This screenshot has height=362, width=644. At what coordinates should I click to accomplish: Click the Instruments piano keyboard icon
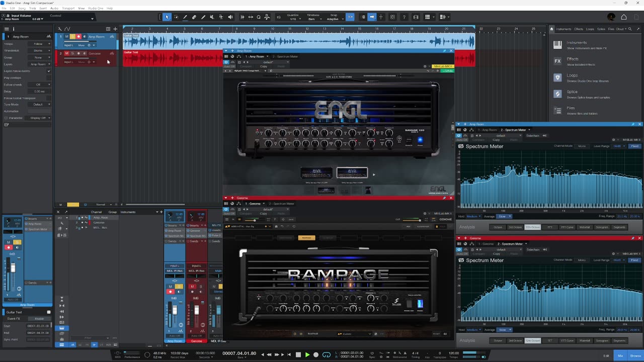pos(557,45)
